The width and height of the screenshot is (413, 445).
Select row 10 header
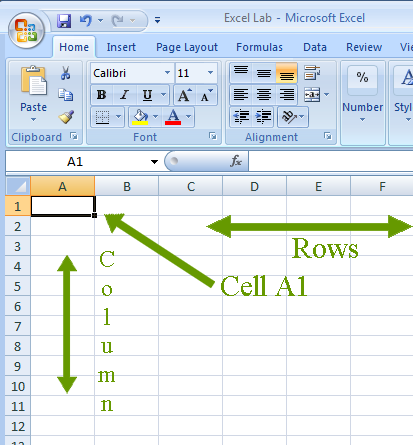pyautogui.click(x=18, y=386)
